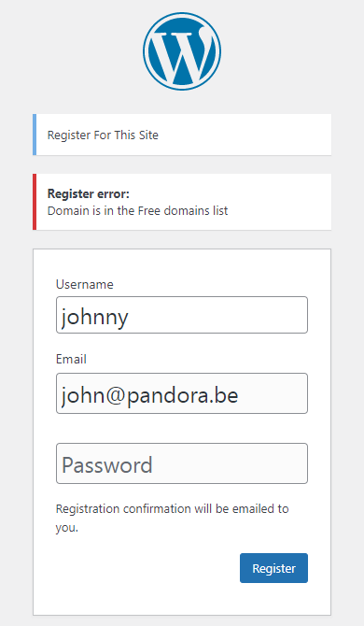Click the WordPress logo

coord(182,51)
